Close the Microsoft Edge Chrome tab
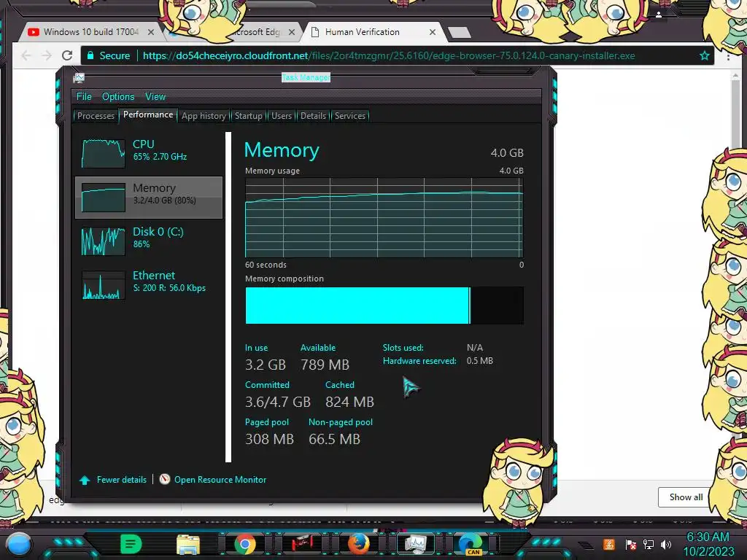 point(292,32)
